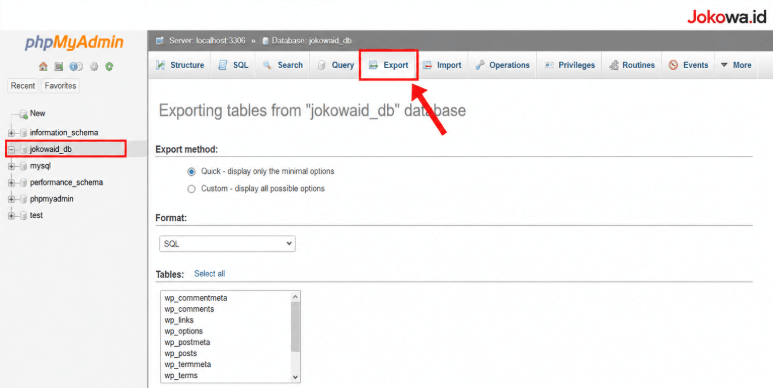
Task: Open the Events tab
Action: click(688, 65)
